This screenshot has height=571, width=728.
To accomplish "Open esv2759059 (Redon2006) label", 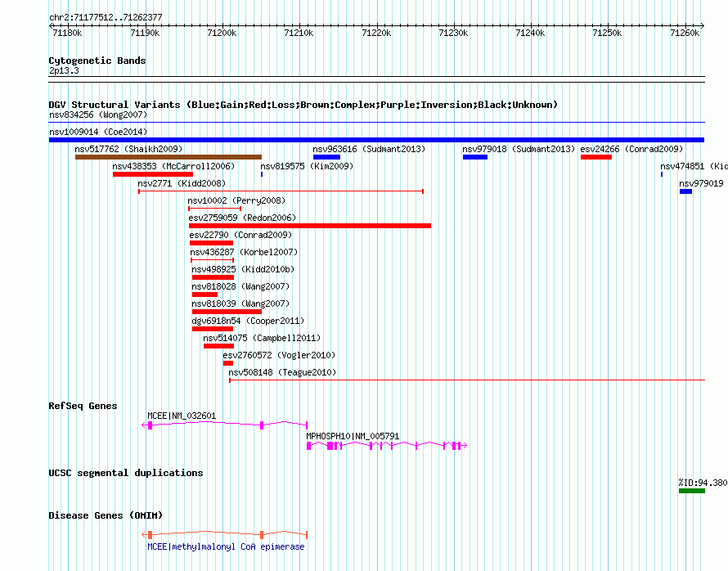I will click(242, 218).
